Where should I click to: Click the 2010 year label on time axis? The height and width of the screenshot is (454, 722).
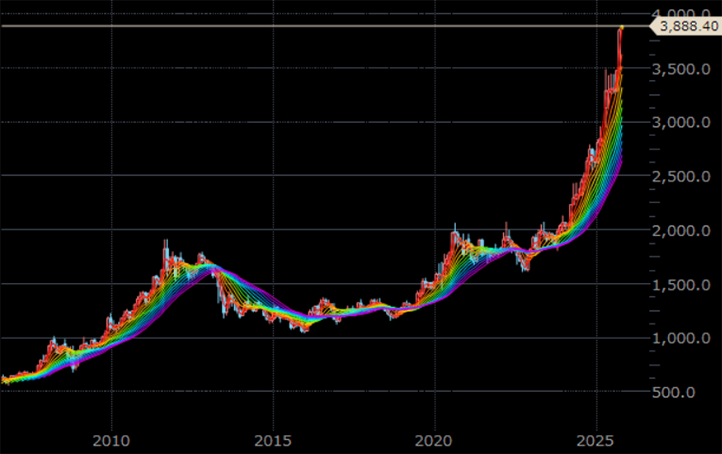(111, 440)
